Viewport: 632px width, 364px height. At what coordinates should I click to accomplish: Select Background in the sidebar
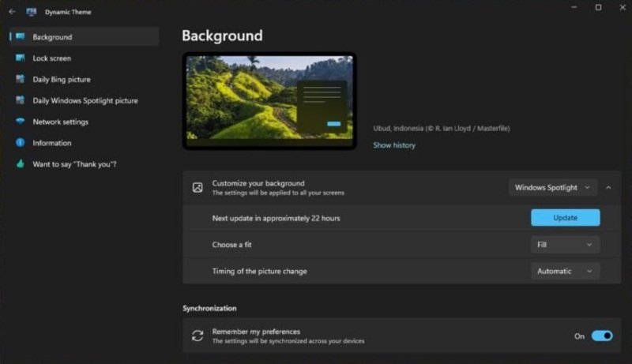52,37
